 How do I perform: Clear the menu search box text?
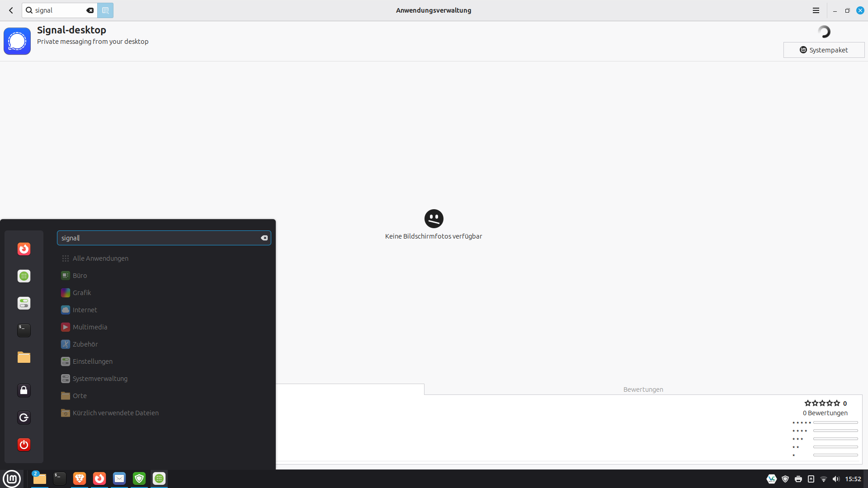(x=264, y=238)
